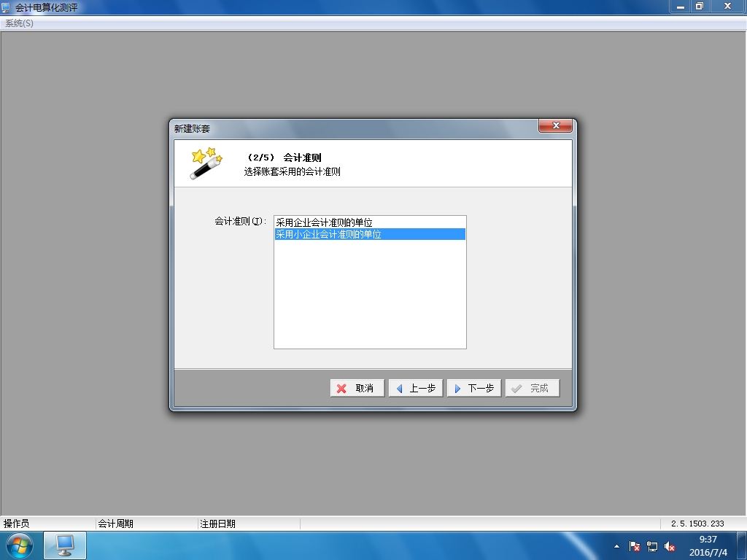Open the 系统(S) menu
Viewport: 747px width, 560px height.
(x=19, y=23)
